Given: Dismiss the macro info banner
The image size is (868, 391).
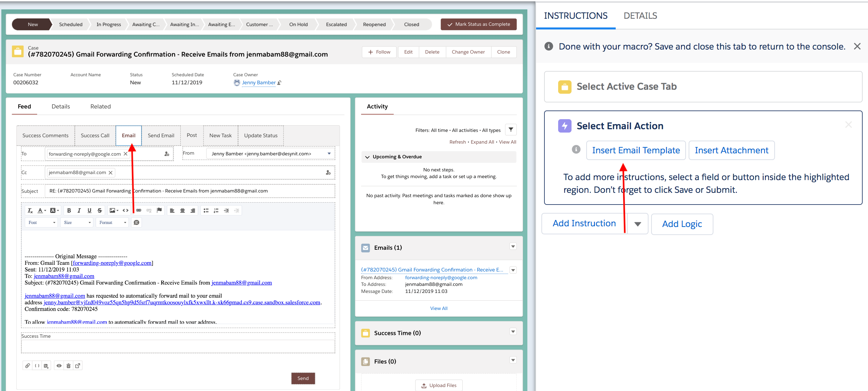Looking at the screenshot, I should point(857,47).
